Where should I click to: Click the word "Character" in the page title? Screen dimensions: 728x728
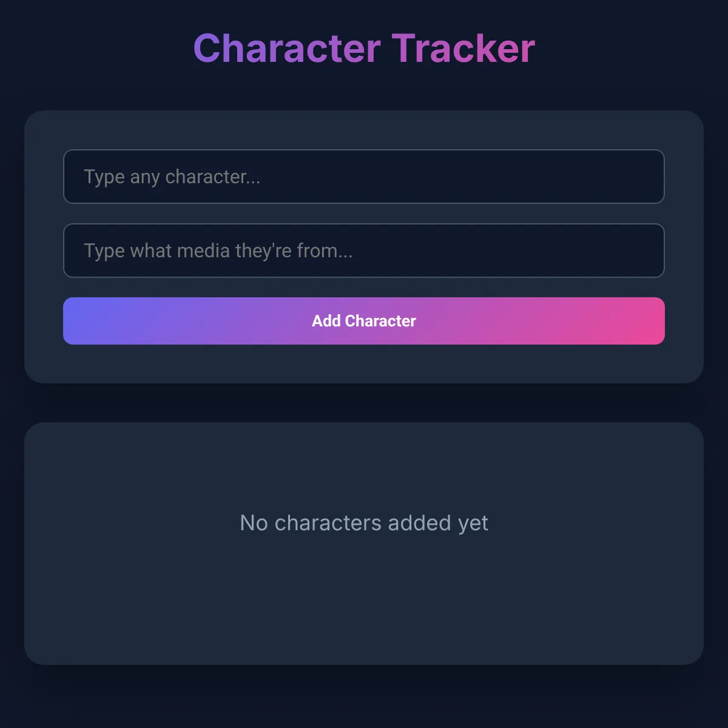click(287, 49)
